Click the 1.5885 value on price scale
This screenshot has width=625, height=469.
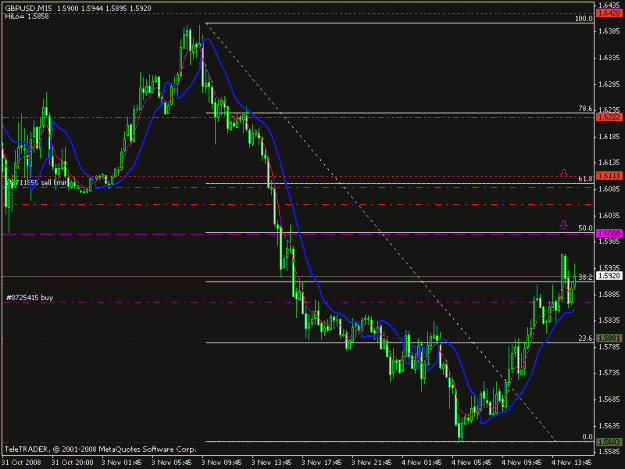click(x=609, y=294)
